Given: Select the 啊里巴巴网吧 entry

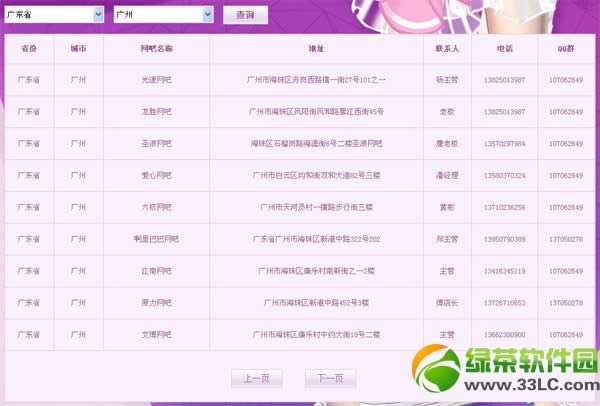Looking at the screenshot, I should (157, 239).
